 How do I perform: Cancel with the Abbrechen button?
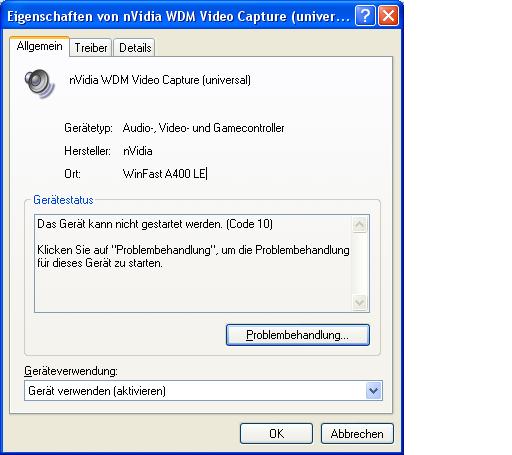tap(357, 433)
